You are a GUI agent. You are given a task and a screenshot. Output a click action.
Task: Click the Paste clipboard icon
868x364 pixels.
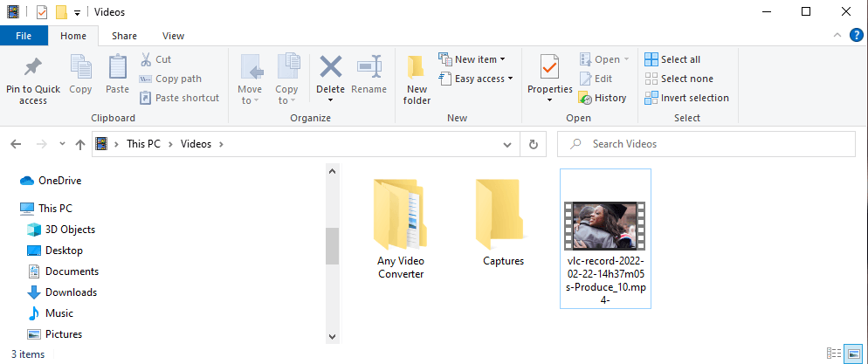click(117, 67)
